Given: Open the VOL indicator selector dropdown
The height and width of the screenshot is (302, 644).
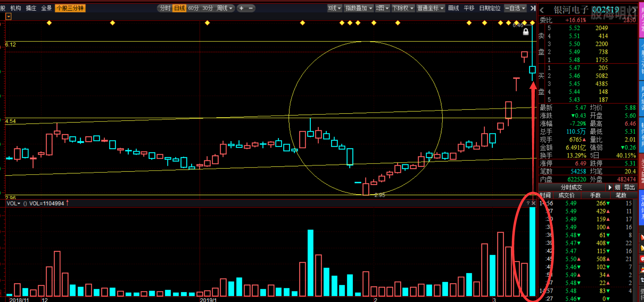Looking at the screenshot, I should pyautogui.click(x=13, y=203).
